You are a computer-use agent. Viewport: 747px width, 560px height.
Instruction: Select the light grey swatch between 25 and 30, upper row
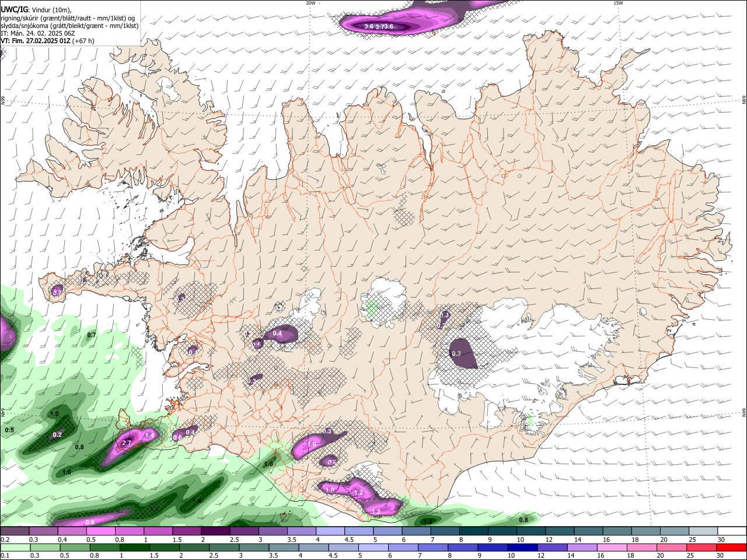[x=703, y=531]
